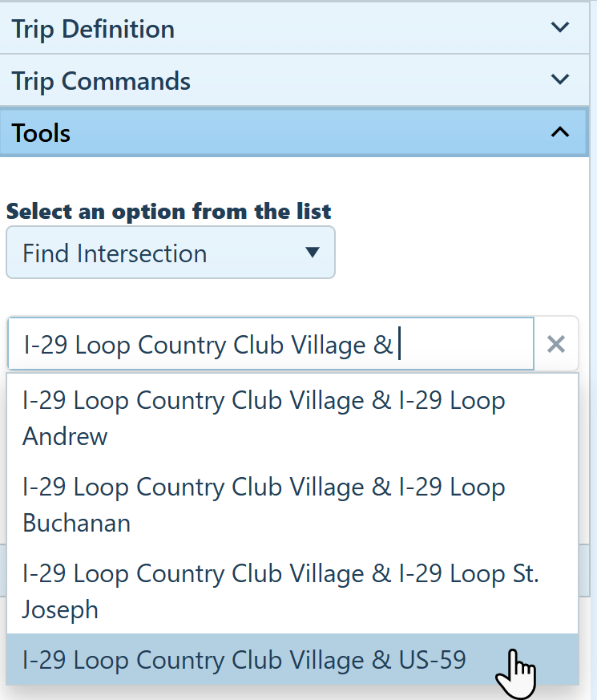The width and height of the screenshot is (597, 700).
Task: Open the Find Intersection tool dropdown
Action: pyautogui.click(x=170, y=253)
